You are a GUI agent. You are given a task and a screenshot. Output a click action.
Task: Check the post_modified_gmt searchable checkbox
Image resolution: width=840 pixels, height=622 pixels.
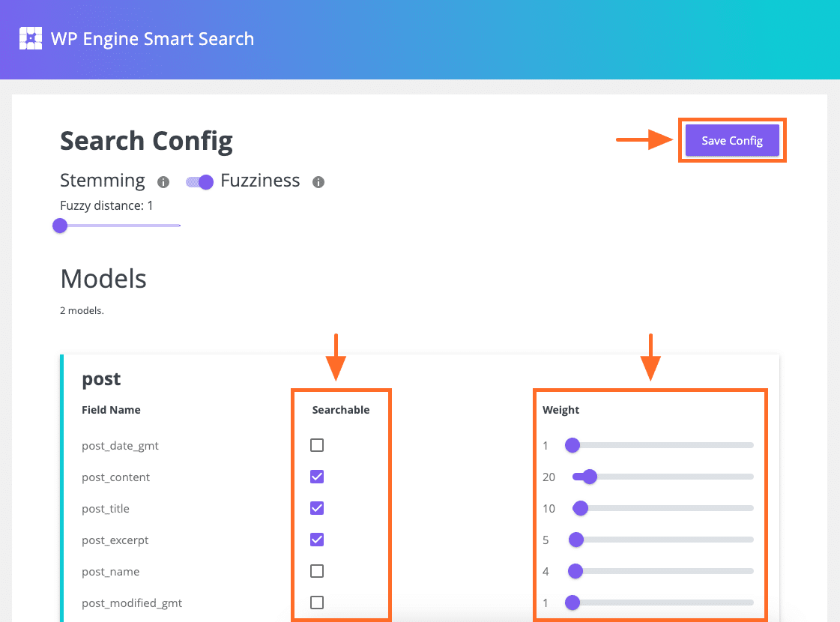pyautogui.click(x=316, y=603)
